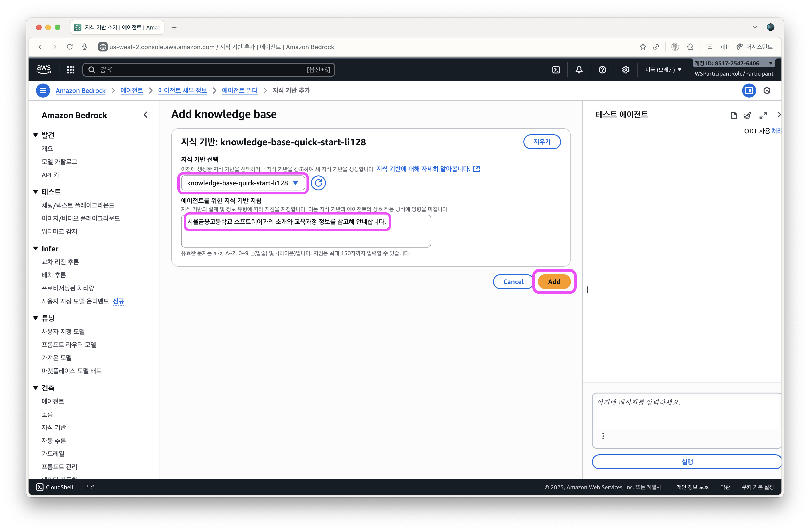Bookmark this page with the star icon

tap(642, 47)
